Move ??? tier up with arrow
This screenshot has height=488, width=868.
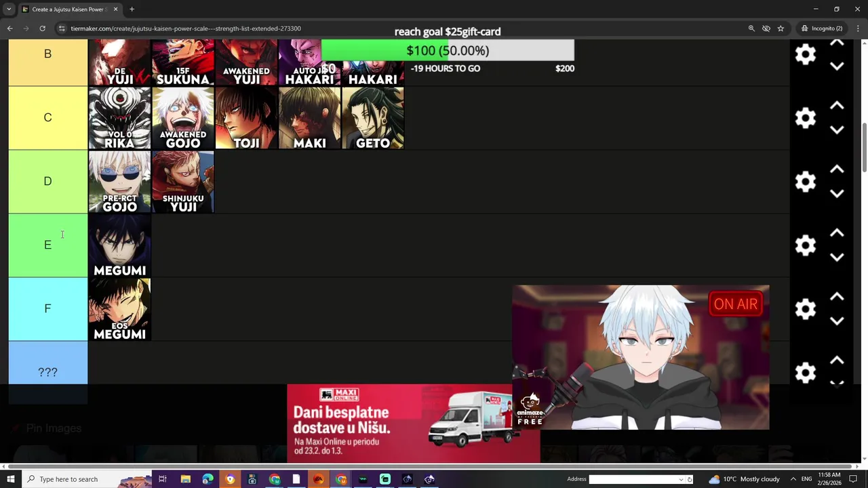(837, 361)
